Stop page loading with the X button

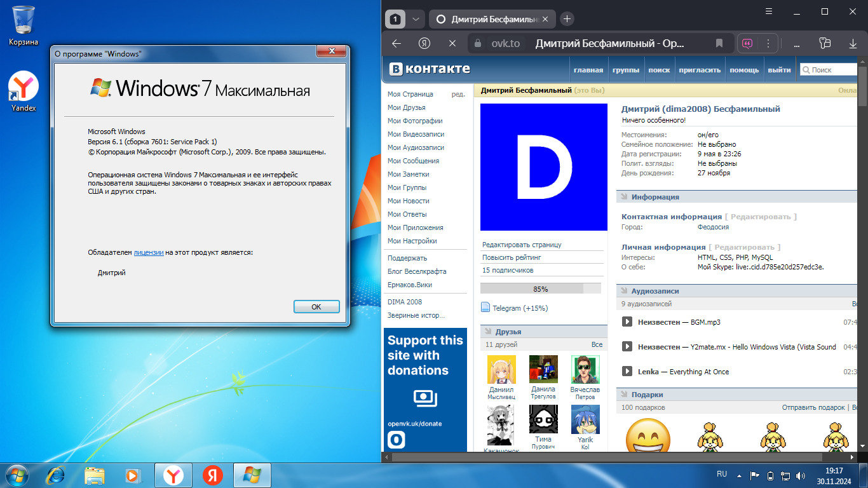[452, 43]
